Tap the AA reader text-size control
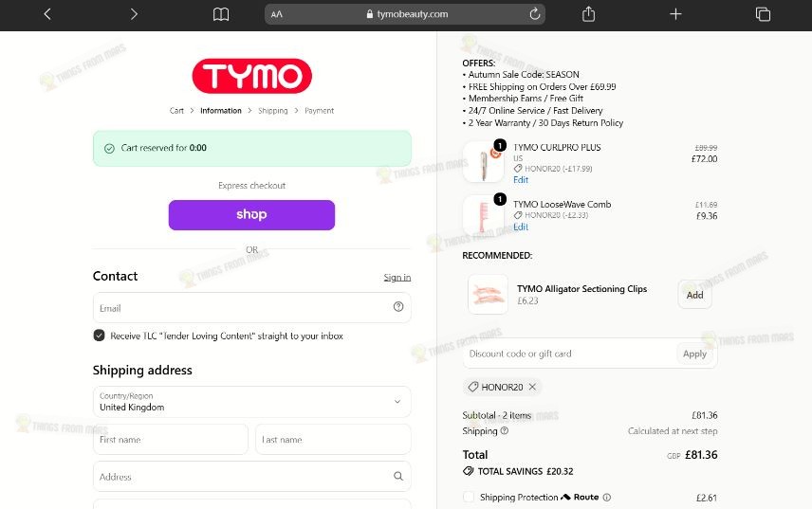812x509 pixels. (277, 14)
